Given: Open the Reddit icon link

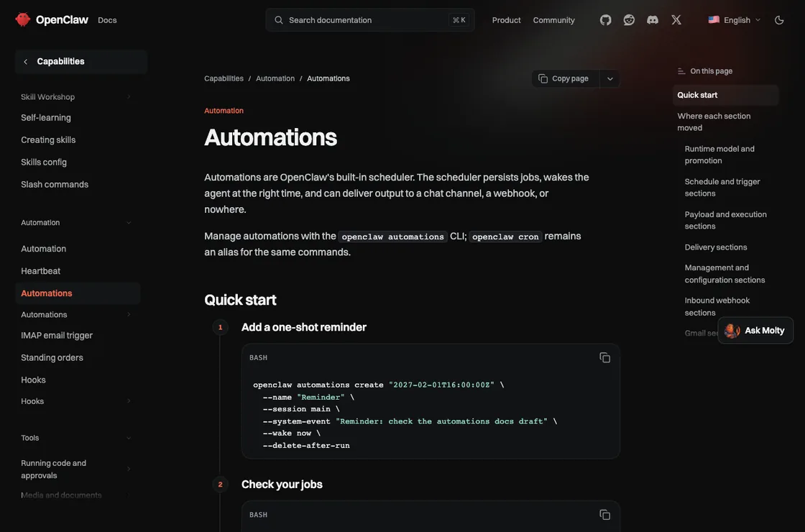Looking at the screenshot, I should pos(629,20).
